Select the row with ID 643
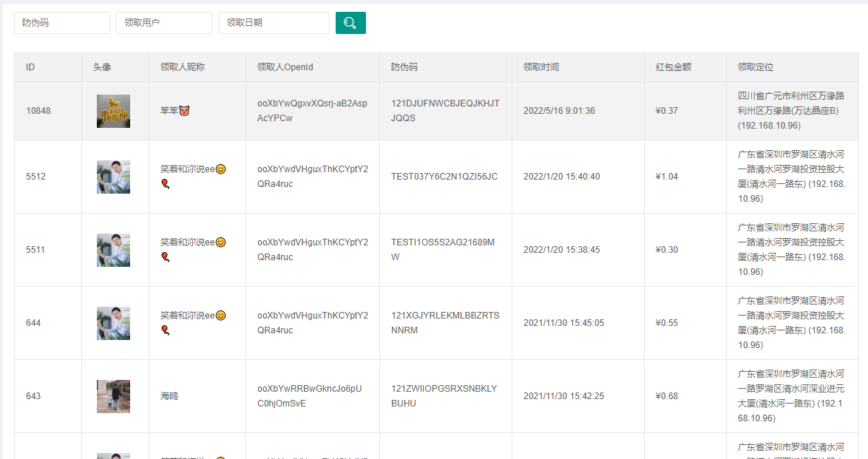Viewport: 868px width, 459px height. pyautogui.click(x=33, y=396)
